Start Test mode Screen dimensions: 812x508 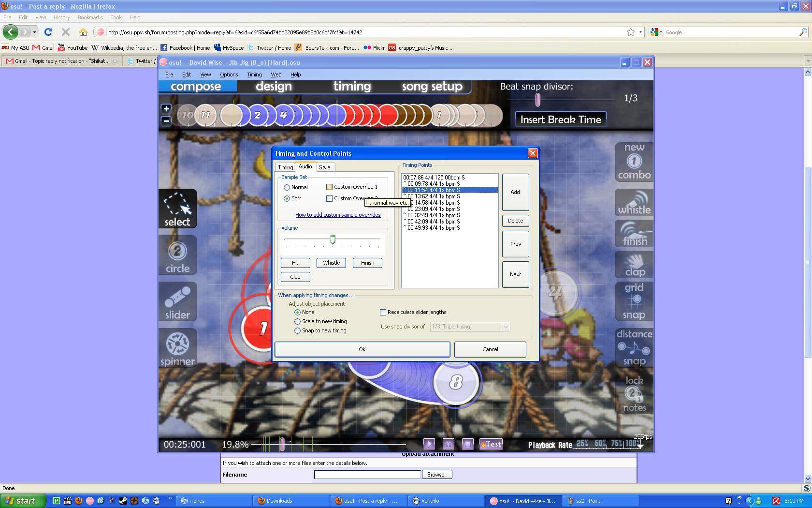point(491,444)
